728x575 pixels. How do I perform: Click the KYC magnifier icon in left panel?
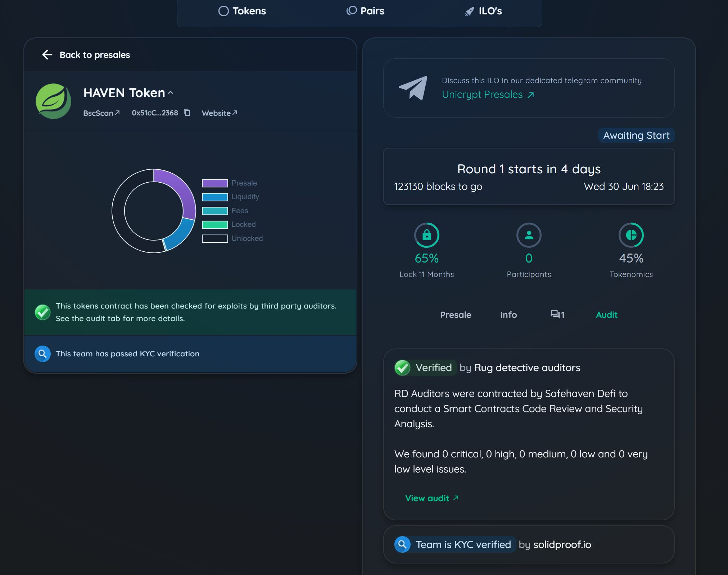click(42, 354)
